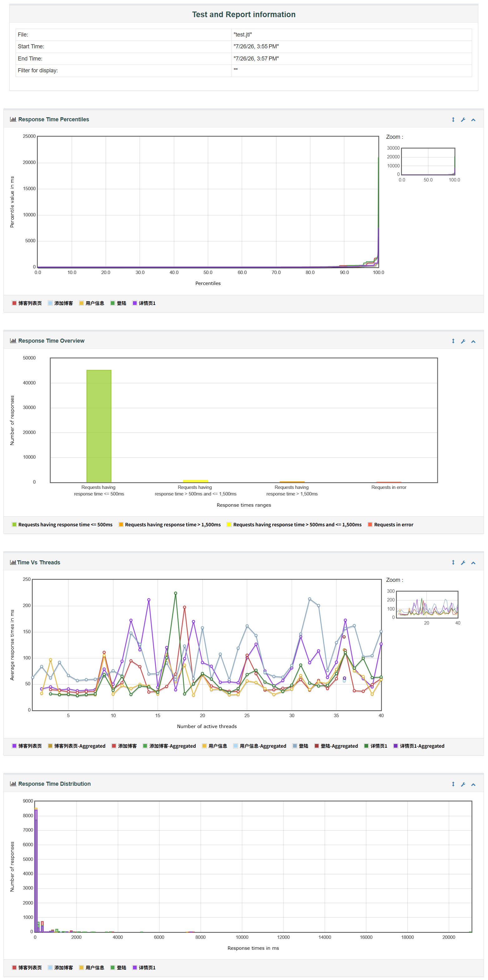Viewport: 488px width, 980px height.
Task: Click the 'End Time:' label cell
Action: click(x=123, y=59)
